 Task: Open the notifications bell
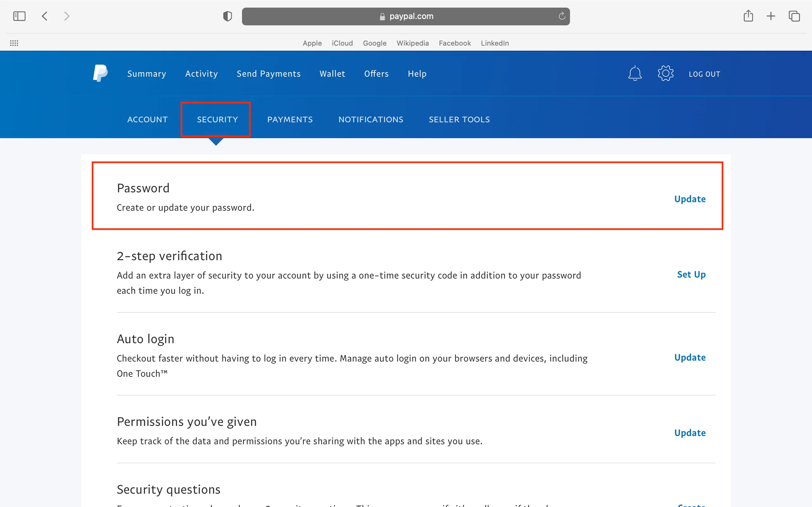click(x=634, y=74)
